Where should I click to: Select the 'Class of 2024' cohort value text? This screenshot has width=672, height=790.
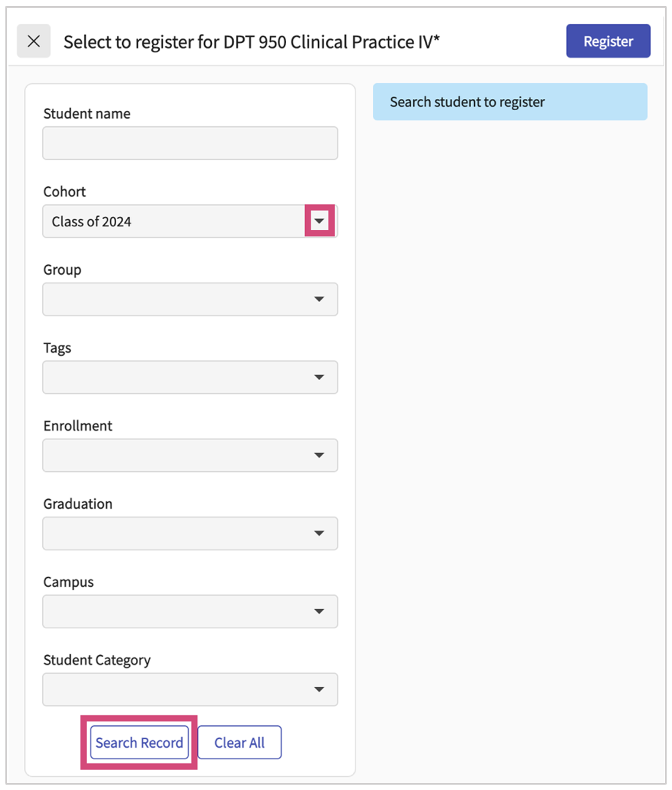92,222
